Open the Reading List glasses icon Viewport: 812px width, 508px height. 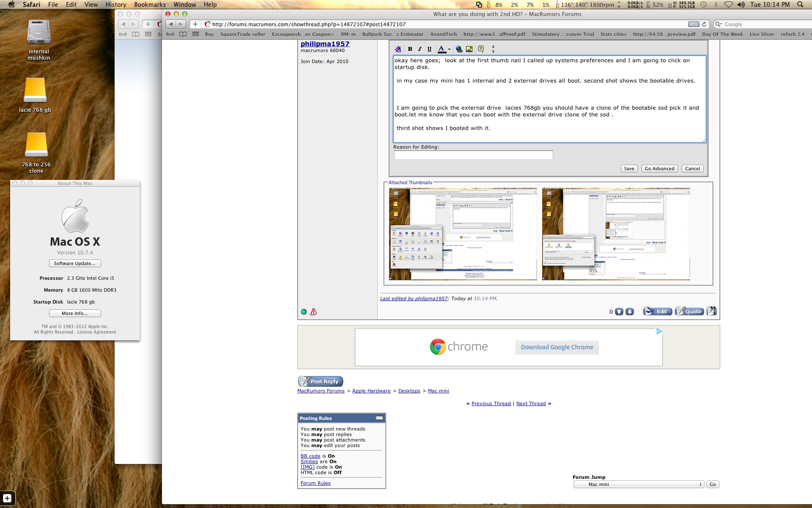click(170, 34)
